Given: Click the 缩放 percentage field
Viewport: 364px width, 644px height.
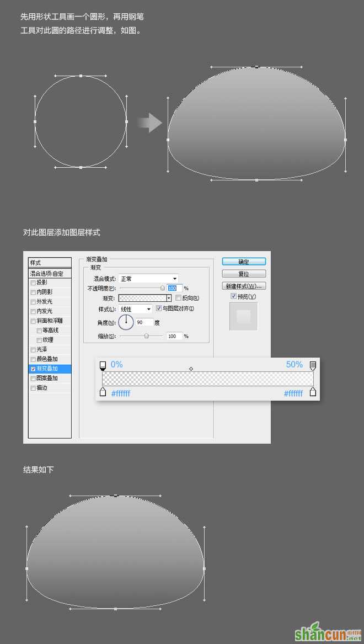Looking at the screenshot, I should (174, 336).
